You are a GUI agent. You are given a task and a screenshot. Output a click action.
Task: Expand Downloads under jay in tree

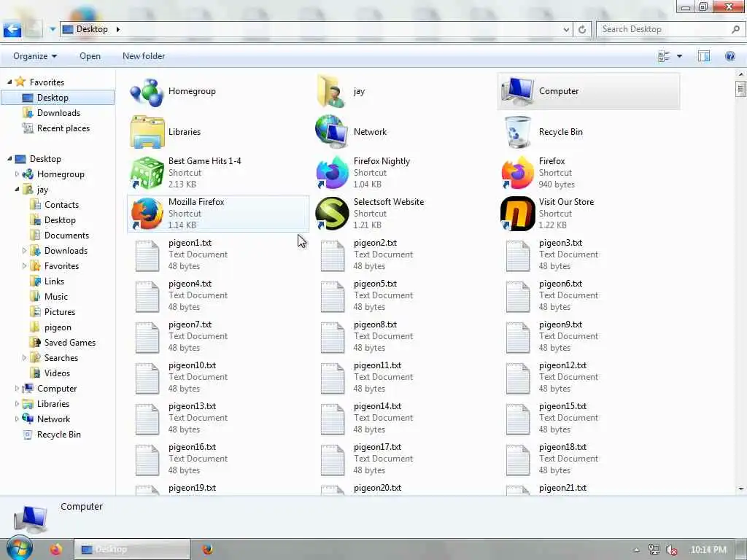coord(25,251)
